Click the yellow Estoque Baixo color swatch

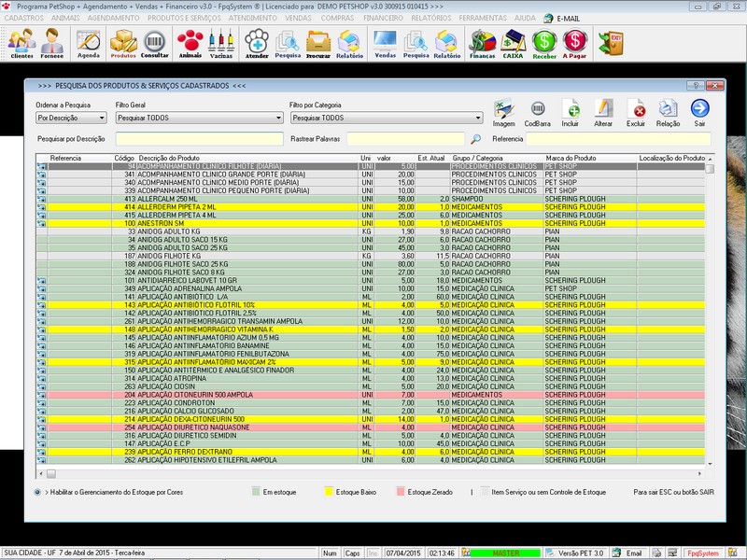coord(329,491)
